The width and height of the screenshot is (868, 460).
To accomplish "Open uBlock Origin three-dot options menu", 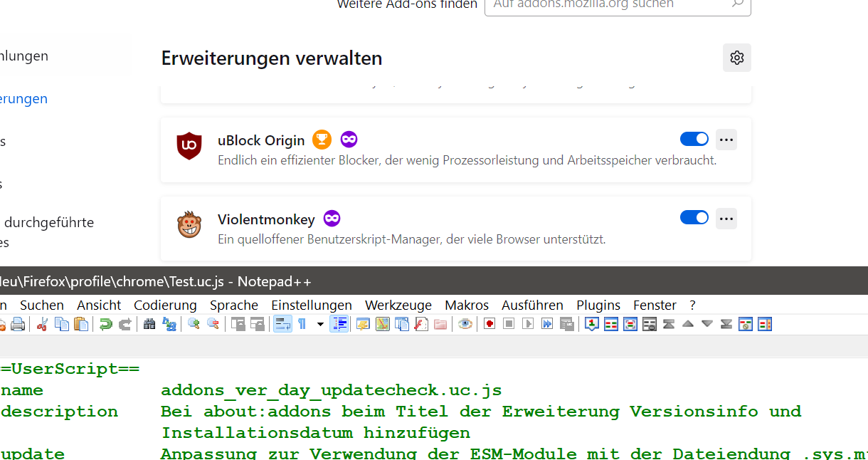I will (726, 140).
